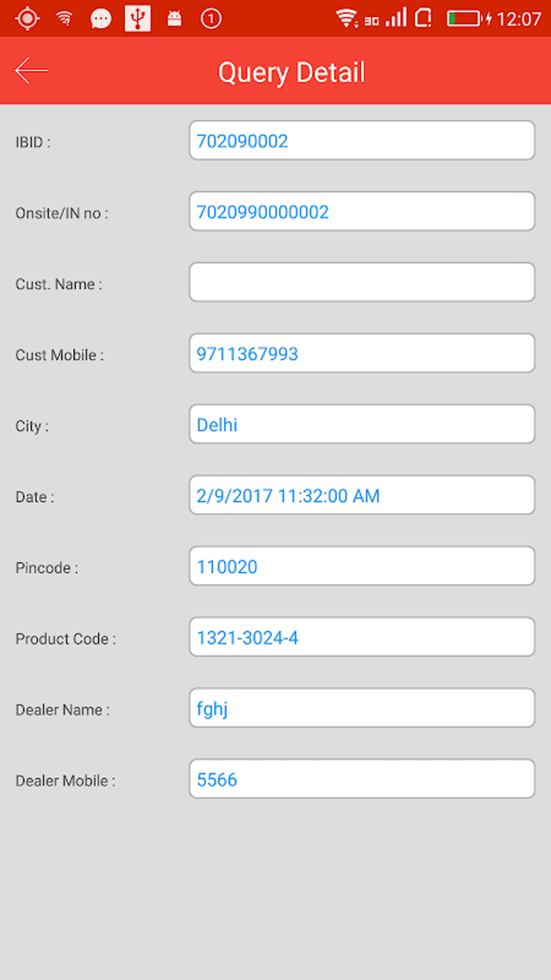Focus the empty Cust. Name field

pyautogui.click(x=361, y=282)
